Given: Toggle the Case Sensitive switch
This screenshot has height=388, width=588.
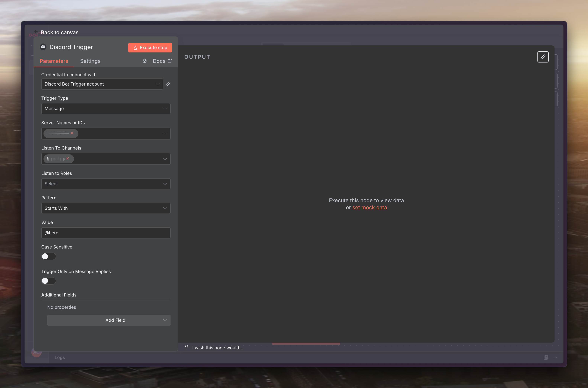Looking at the screenshot, I should [49, 256].
